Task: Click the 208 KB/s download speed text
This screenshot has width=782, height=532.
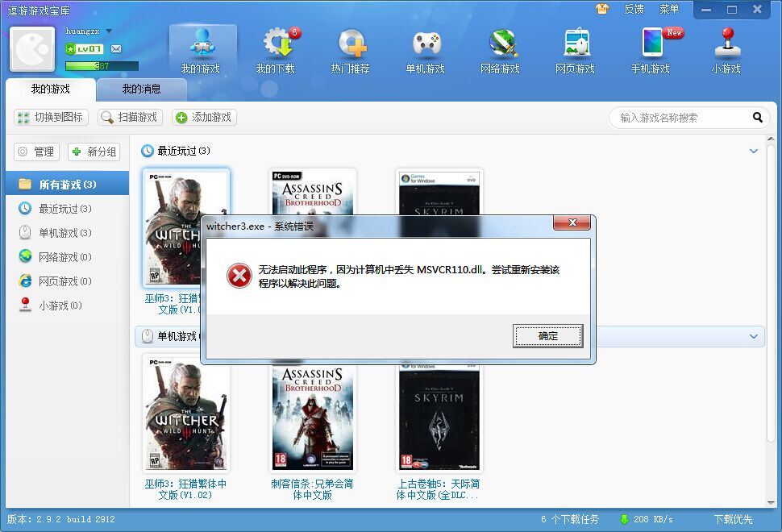Action: point(653,519)
